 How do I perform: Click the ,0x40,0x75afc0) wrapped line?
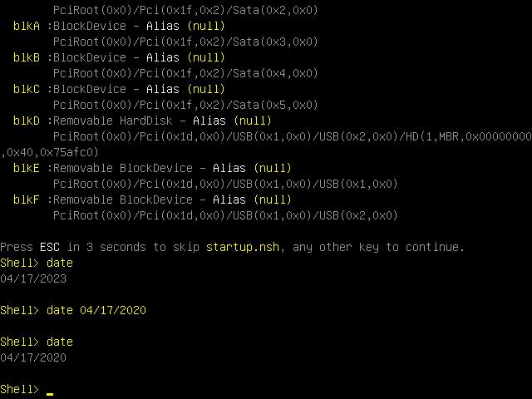(x=50, y=153)
